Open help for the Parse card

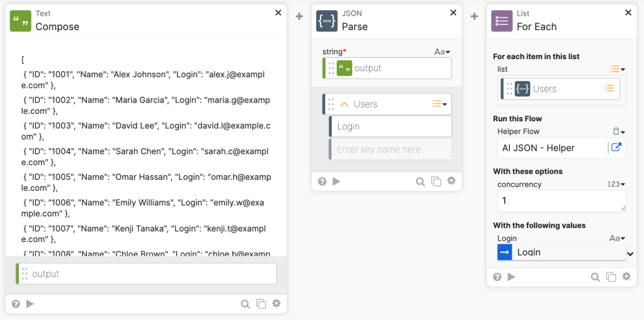322,181
